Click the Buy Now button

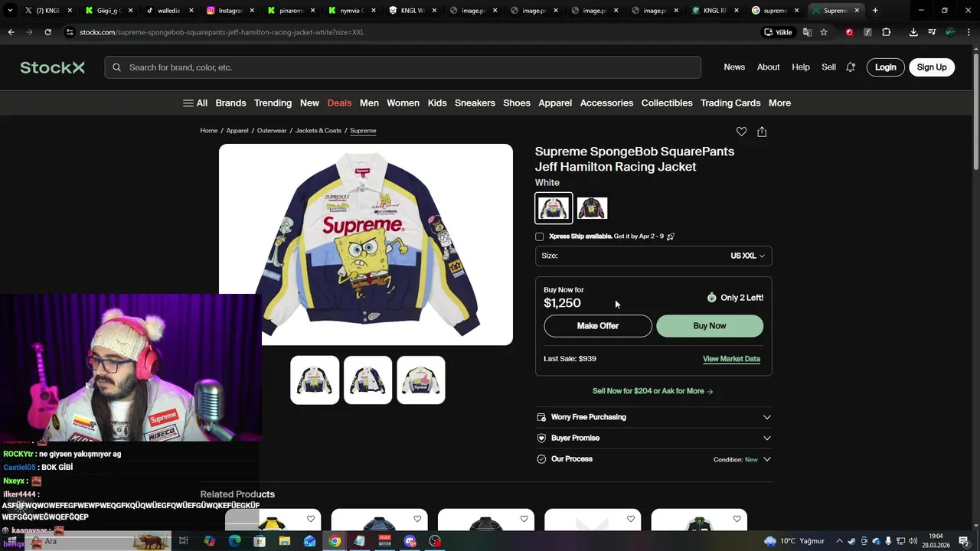710,326
